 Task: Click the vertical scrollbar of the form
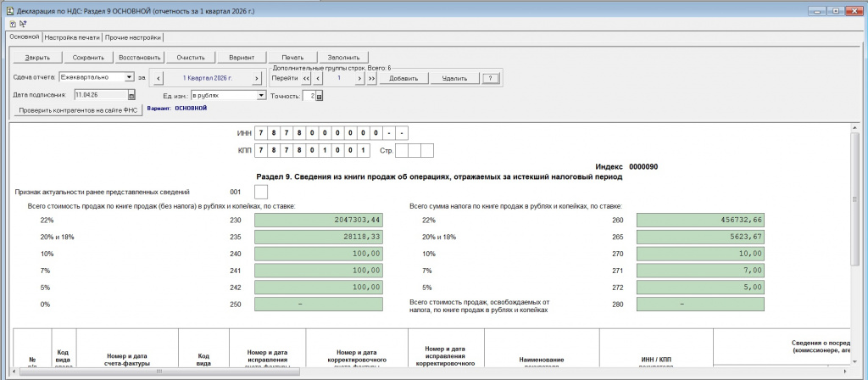coord(854,254)
